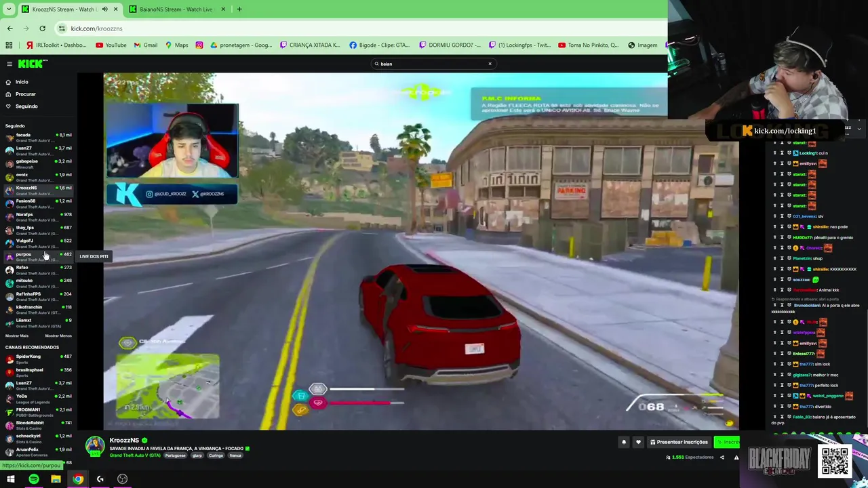The width and height of the screenshot is (868, 488).
Task: Open kikofranchin channel in sidebar
Action: pos(38,310)
